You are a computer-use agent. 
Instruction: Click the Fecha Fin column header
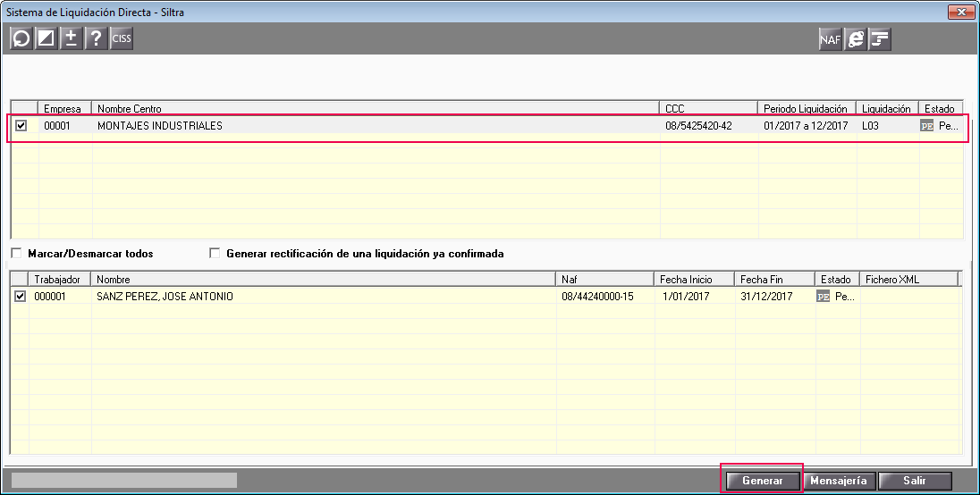point(774,279)
